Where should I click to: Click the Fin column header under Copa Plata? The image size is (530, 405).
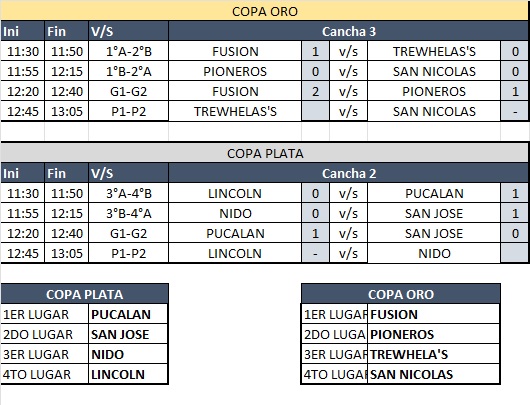[67, 173]
